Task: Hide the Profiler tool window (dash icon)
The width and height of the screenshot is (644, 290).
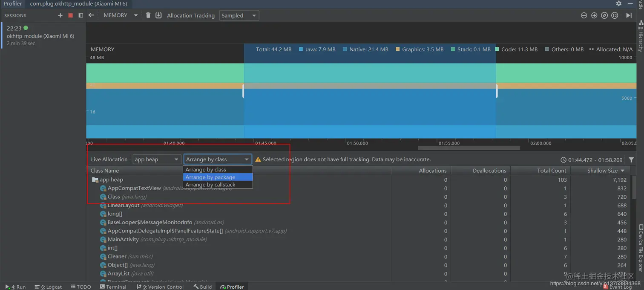Action: 630,3
